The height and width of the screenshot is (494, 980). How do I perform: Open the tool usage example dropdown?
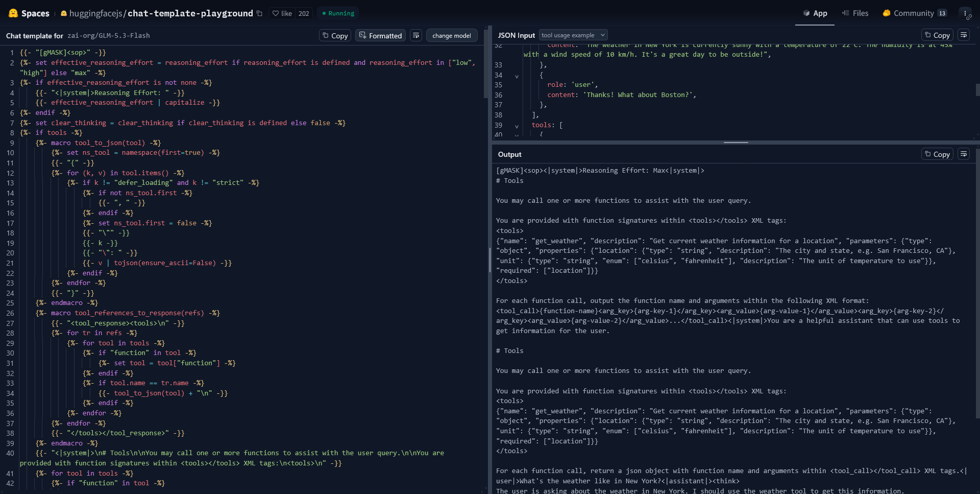pyautogui.click(x=573, y=35)
